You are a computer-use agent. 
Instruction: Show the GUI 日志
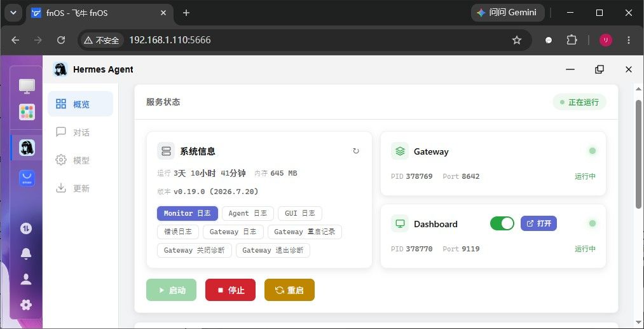[x=300, y=213]
